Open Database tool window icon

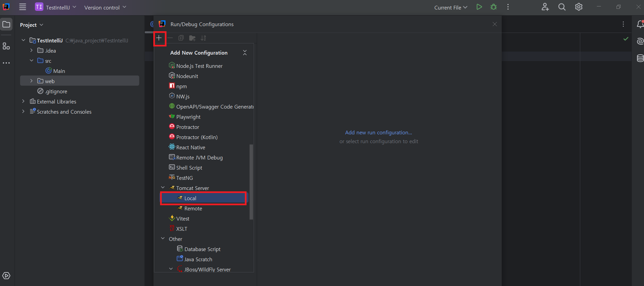(640, 58)
